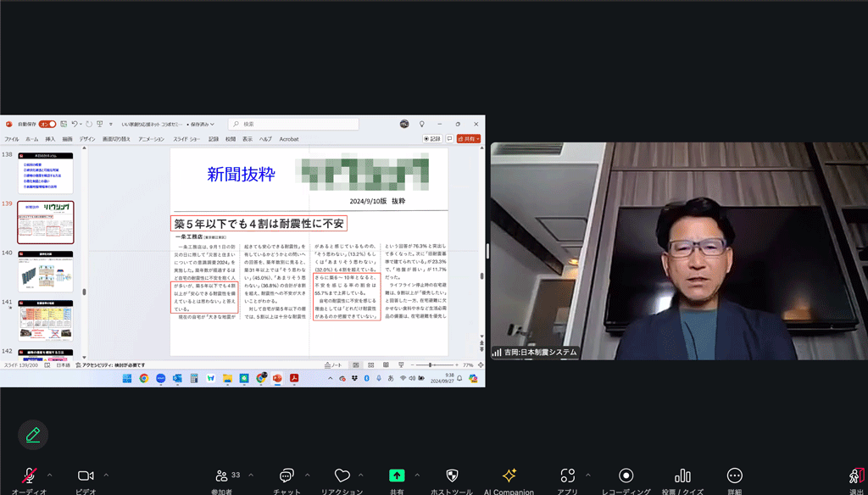868x495 pixels.
Task: Click the red 共有 share button
Action: point(469,139)
